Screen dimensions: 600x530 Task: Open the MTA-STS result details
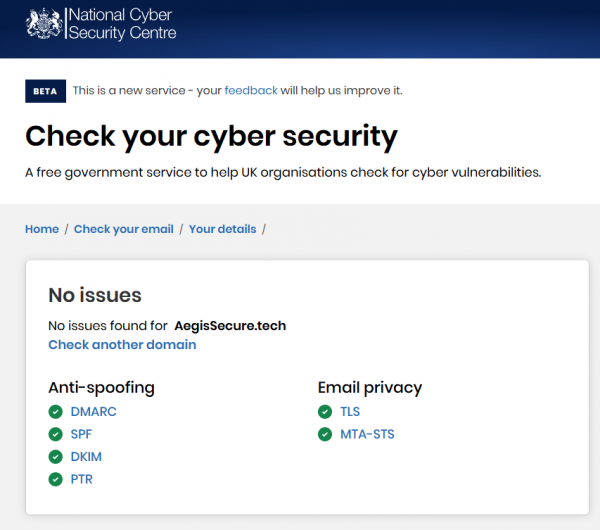(x=367, y=434)
